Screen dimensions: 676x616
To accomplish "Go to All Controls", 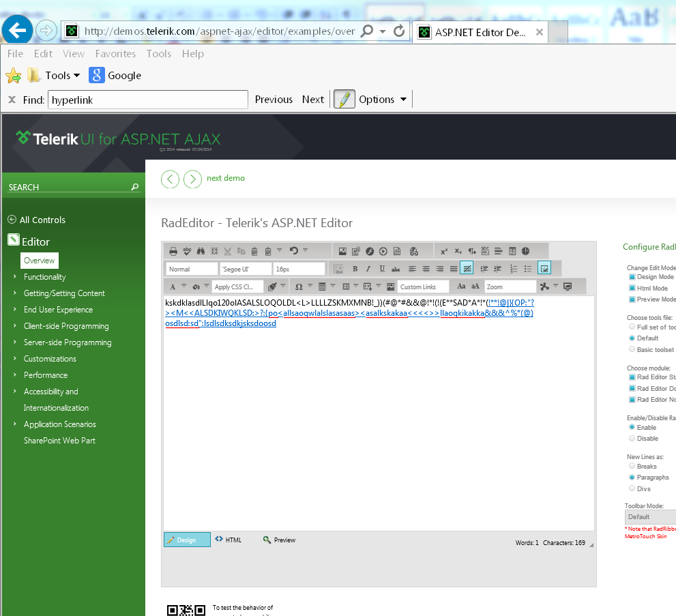I will (x=37, y=220).
